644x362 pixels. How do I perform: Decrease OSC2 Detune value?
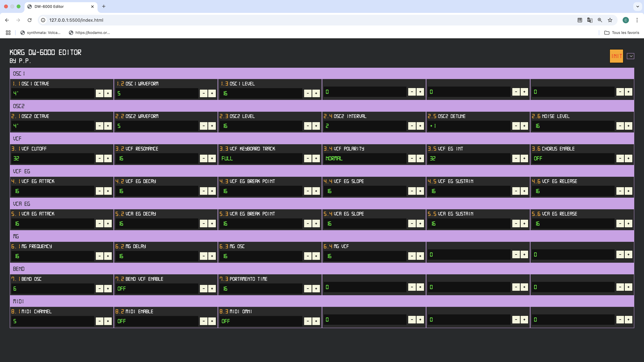pyautogui.click(x=516, y=126)
